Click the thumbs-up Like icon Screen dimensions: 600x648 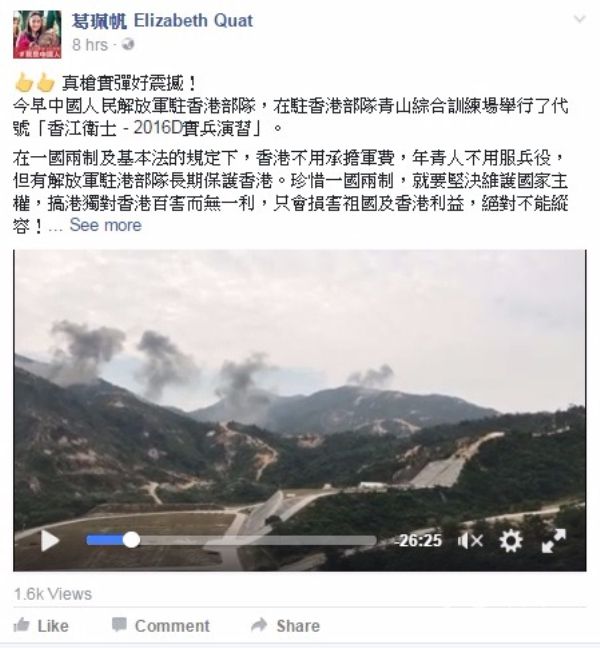click(21, 625)
